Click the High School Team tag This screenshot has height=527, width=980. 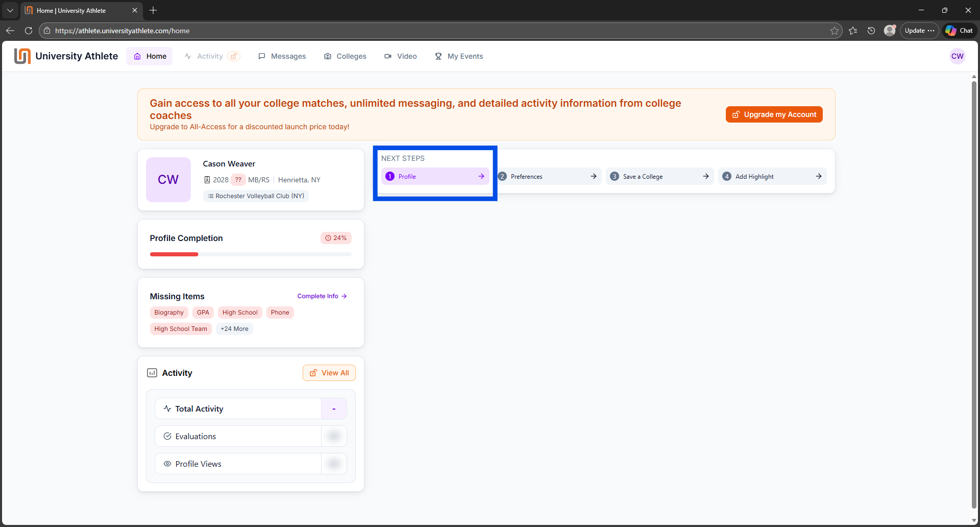[x=181, y=329]
